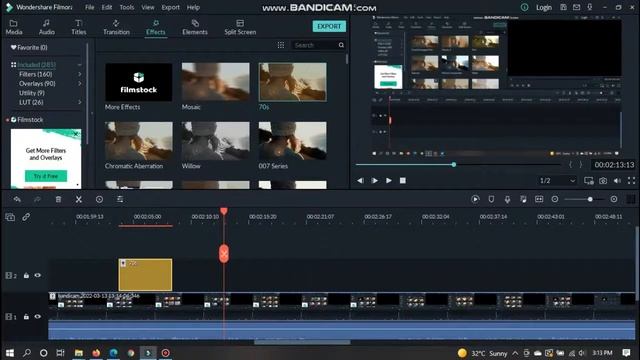Screen dimensions: 640x360
Task: Click the undo icon
Action: (x=17, y=199)
